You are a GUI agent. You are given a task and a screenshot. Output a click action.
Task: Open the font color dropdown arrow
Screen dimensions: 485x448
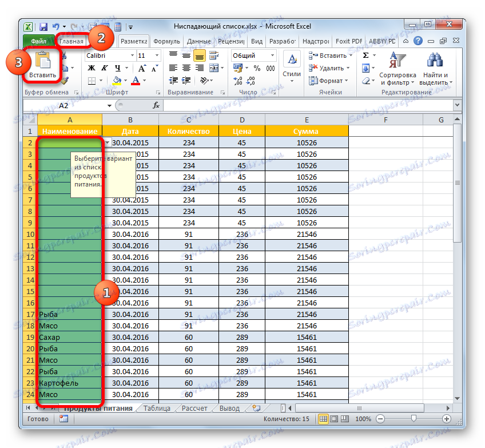[x=144, y=81]
